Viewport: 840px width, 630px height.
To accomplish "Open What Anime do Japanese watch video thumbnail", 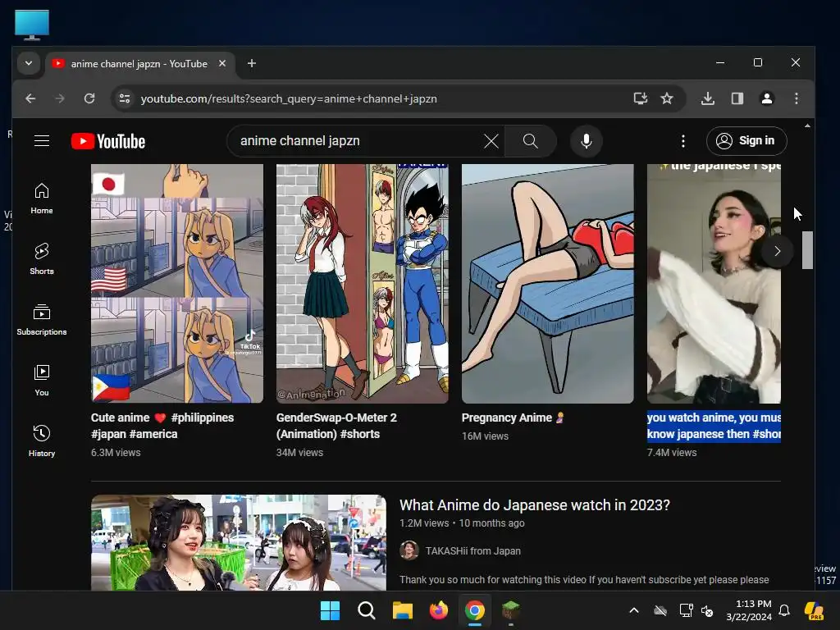I will [x=239, y=542].
